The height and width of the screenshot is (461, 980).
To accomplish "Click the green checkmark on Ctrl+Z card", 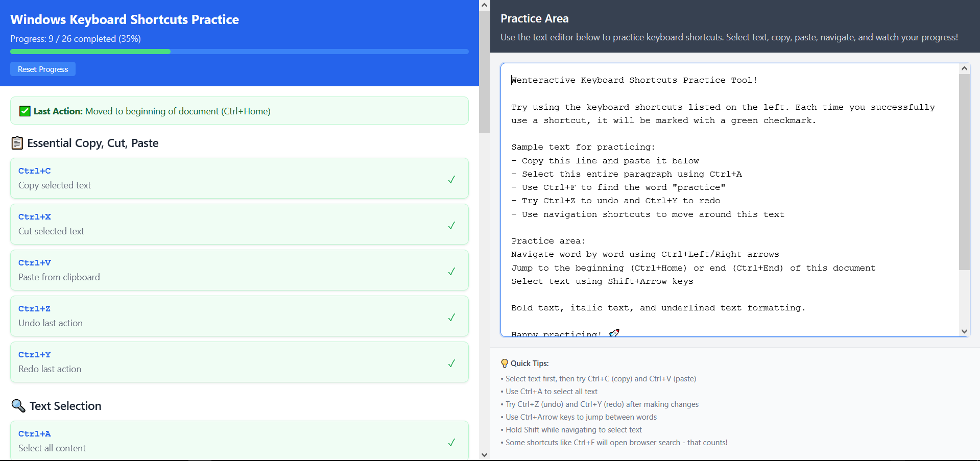I will coord(451,317).
